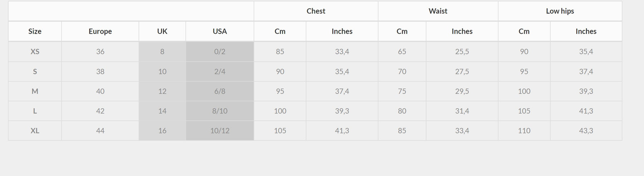Select the USA column header

[x=220, y=31]
